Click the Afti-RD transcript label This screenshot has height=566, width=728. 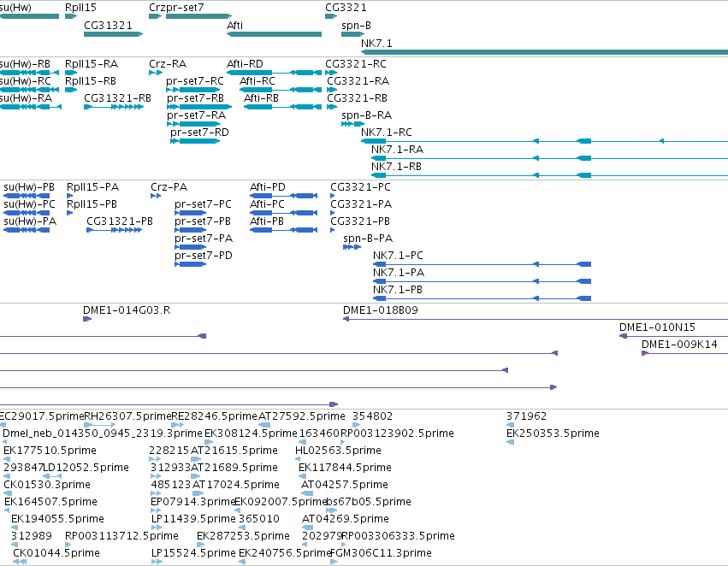[x=245, y=64]
